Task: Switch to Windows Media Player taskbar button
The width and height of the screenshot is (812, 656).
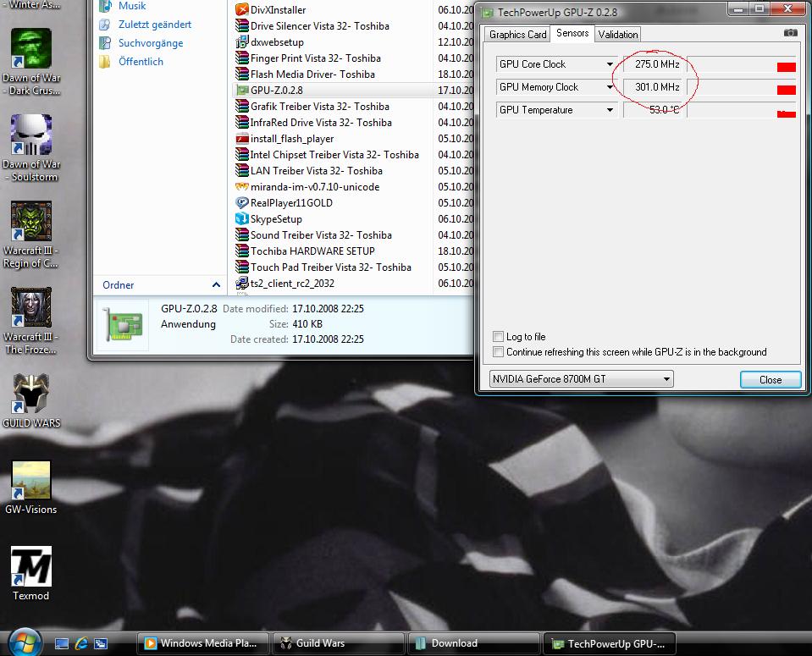Action: [x=203, y=643]
